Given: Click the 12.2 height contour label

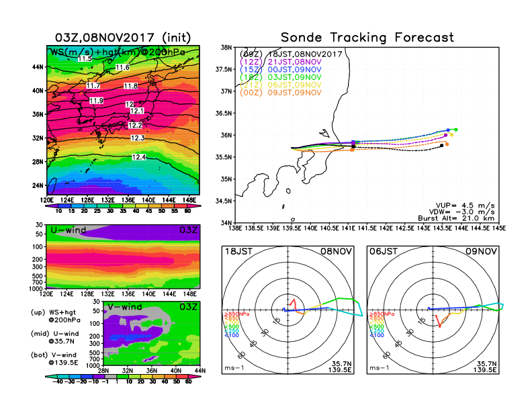Looking at the screenshot, I should pyautogui.click(x=136, y=126).
